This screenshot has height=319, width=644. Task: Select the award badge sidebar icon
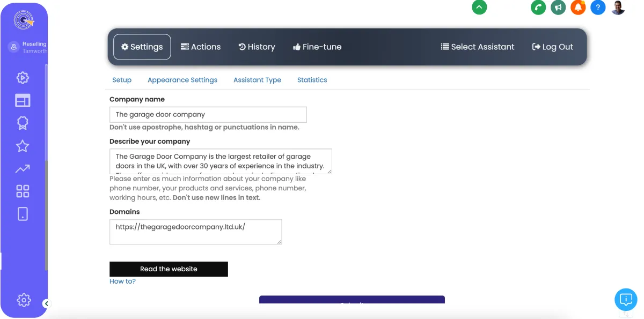(23, 123)
